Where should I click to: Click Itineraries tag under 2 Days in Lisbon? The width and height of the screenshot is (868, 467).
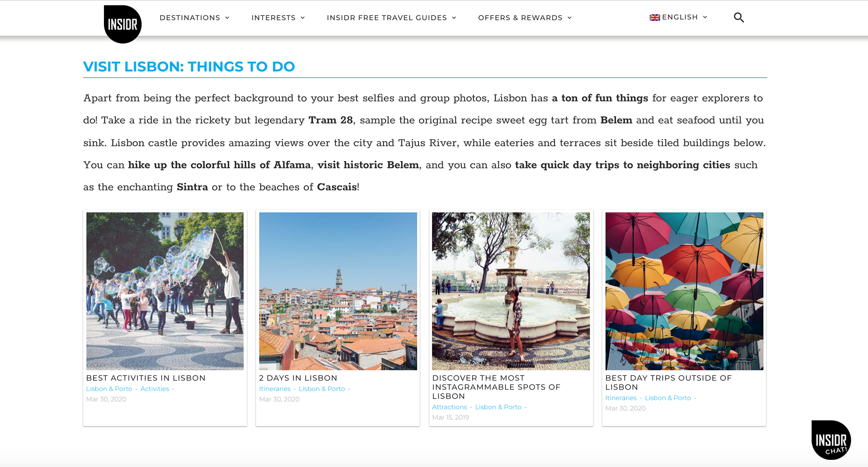click(275, 389)
